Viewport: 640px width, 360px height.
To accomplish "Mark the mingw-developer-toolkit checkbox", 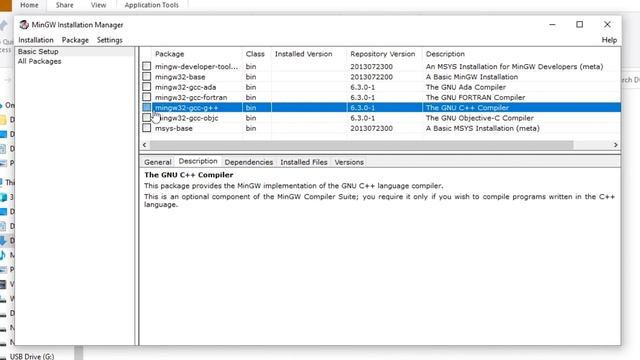I will pyautogui.click(x=147, y=66).
